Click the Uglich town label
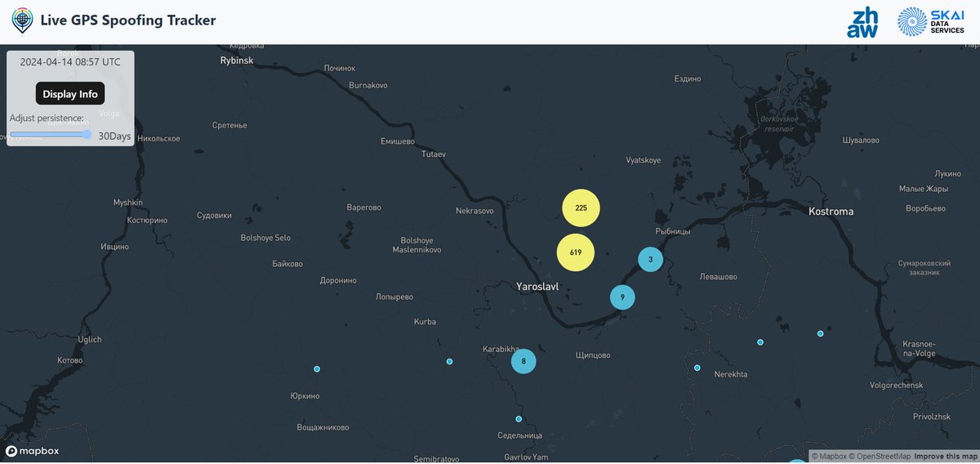The image size is (980, 464). (x=90, y=340)
